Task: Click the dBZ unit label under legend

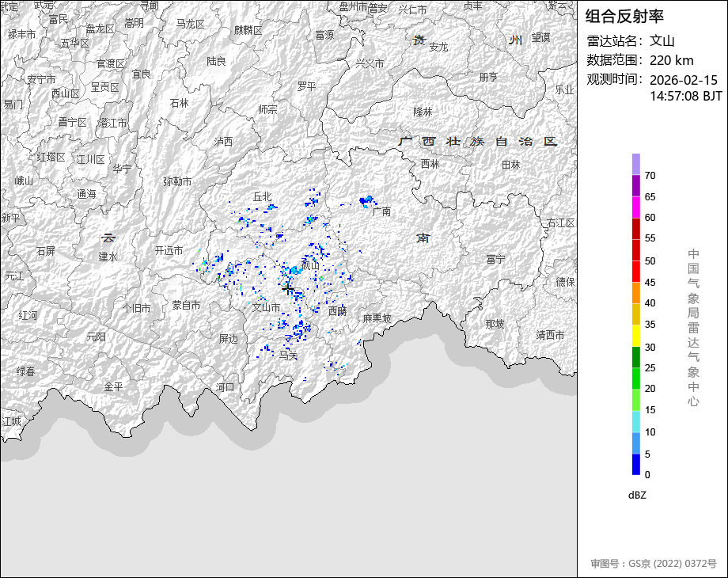Action: click(637, 495)
